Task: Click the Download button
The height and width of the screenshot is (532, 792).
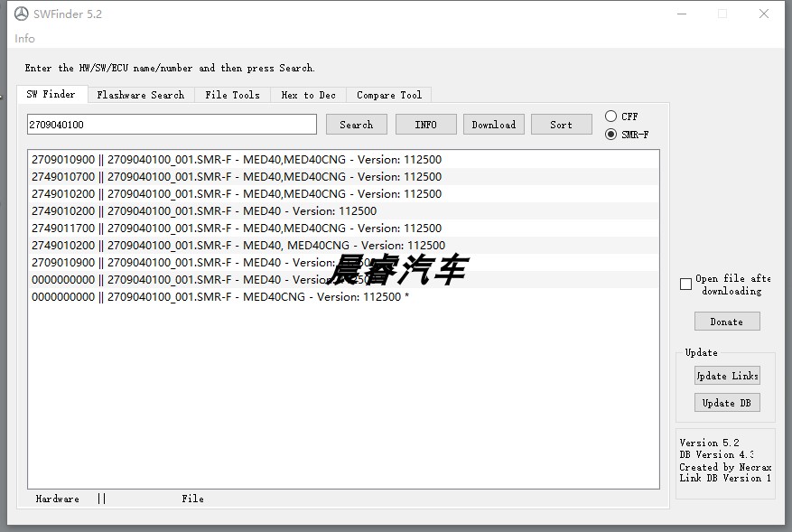Action: 493,125
